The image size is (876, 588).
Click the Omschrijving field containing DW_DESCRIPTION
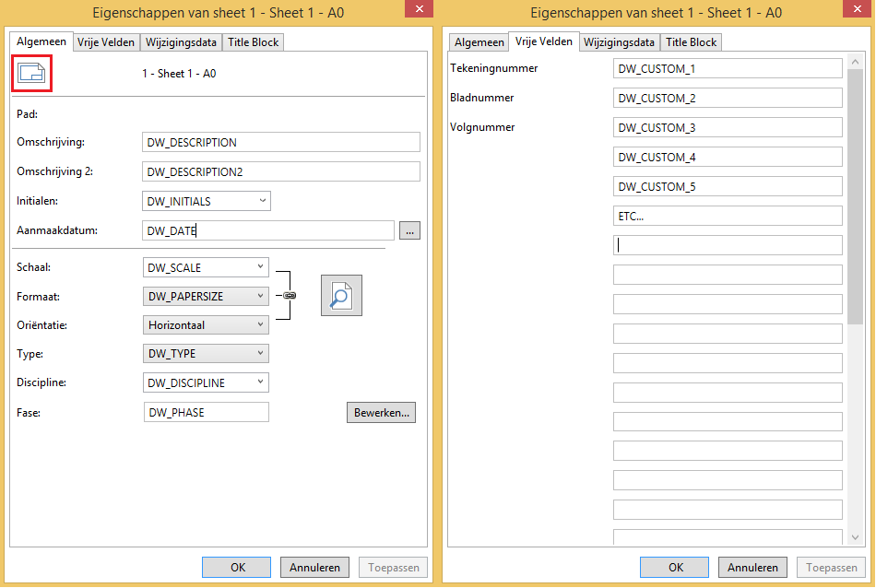281,143
